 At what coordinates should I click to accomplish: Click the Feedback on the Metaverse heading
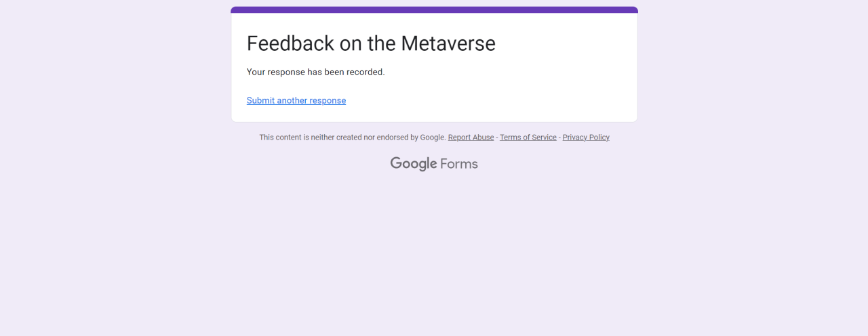click(371, 43)
